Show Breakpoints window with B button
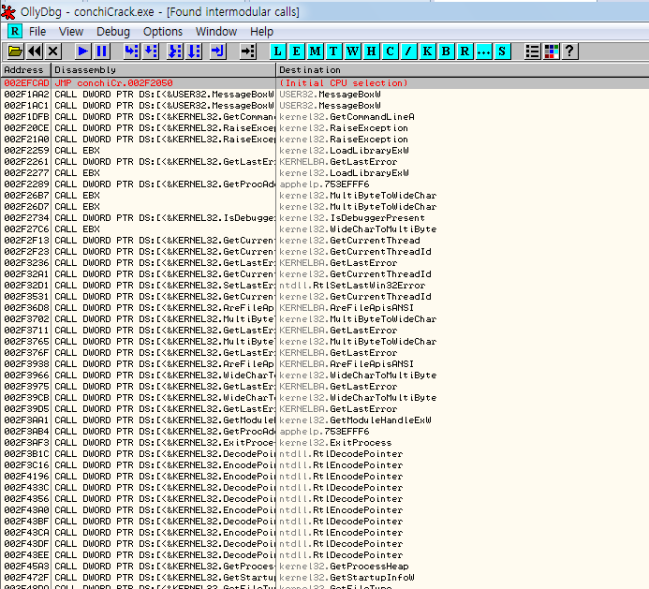 446,51
